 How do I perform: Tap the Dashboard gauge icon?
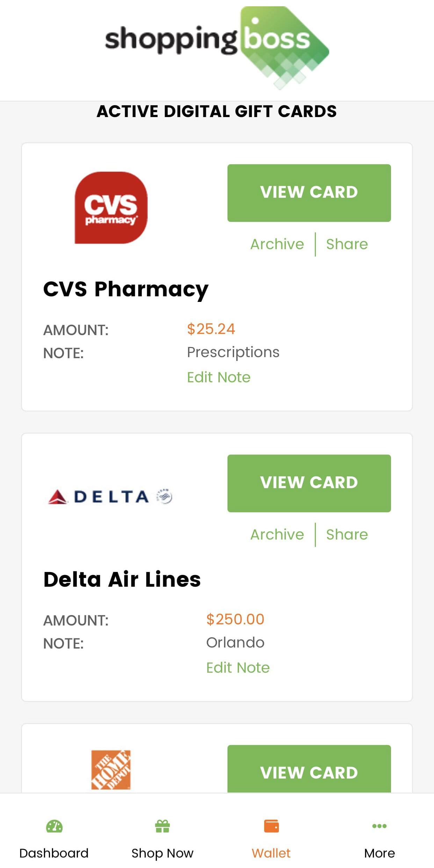(54, 826)
